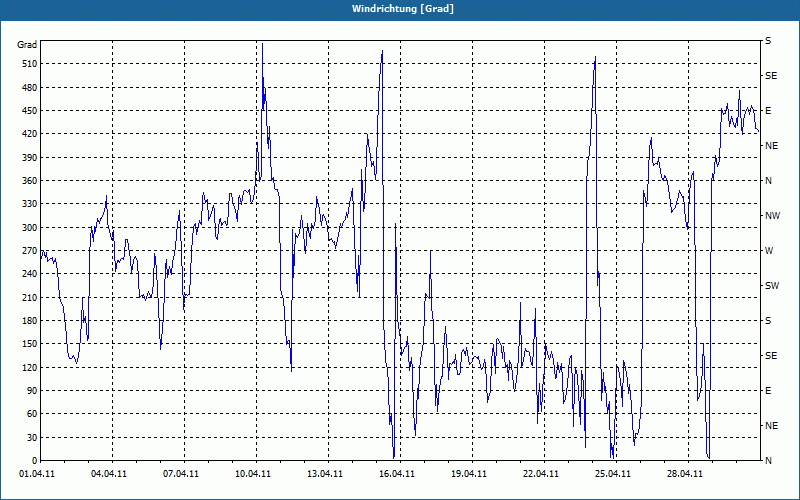Click the date label 13.04.11
The image size is (800, 500).
[x=324, y=474]
